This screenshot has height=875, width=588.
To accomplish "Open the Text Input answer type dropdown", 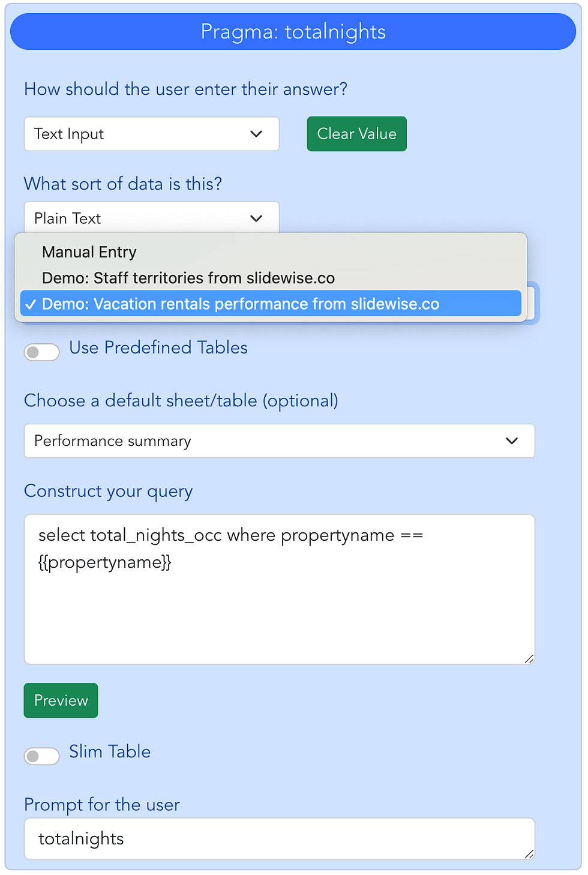I will pos(151,134).
